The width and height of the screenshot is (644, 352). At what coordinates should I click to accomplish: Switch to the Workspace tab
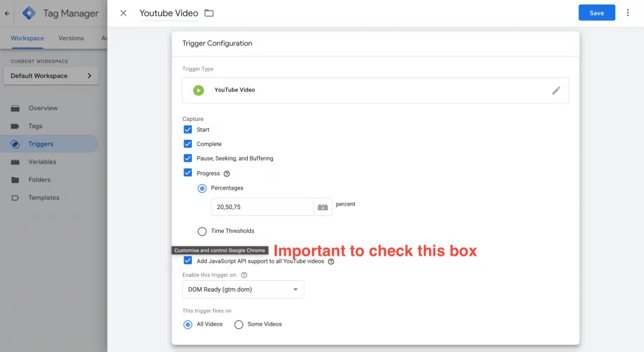coord(27,38)
